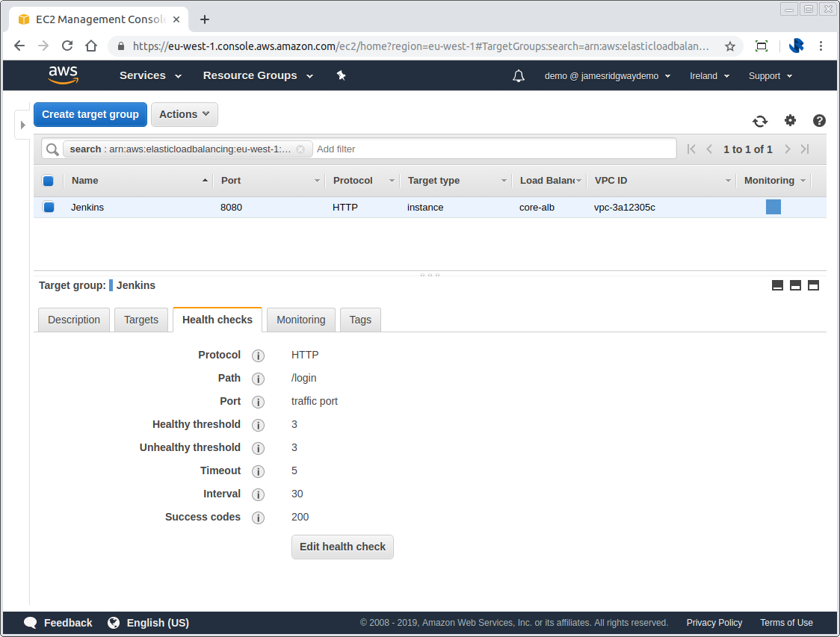Sort by the Name column header

click(84, 181)
